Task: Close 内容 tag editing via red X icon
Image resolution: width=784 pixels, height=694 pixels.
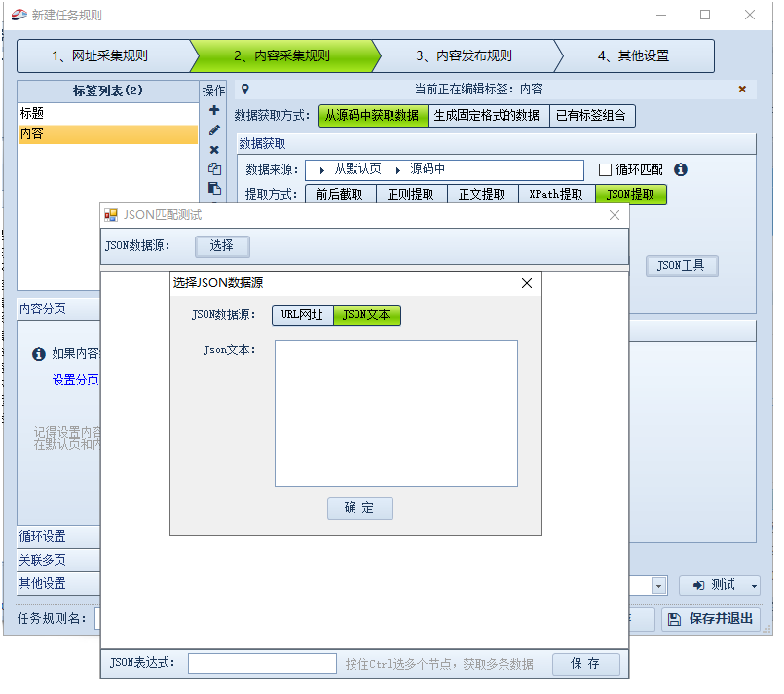Action: tap(742, 89)
